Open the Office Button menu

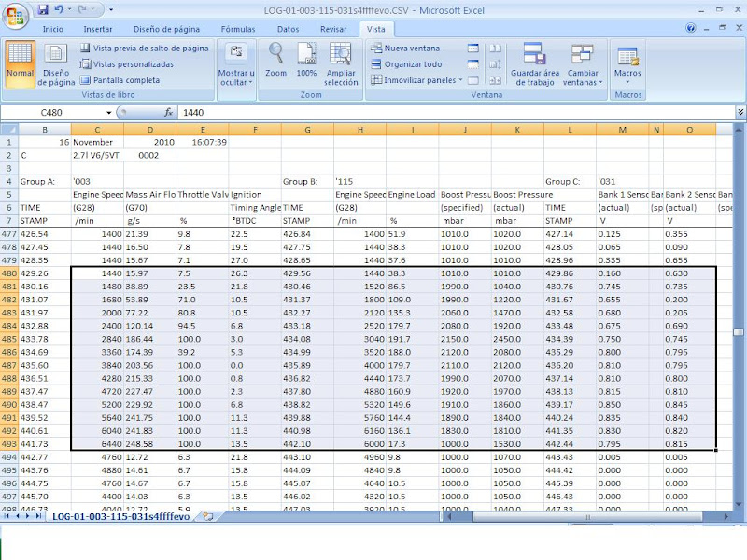click(x=15, y=16)
